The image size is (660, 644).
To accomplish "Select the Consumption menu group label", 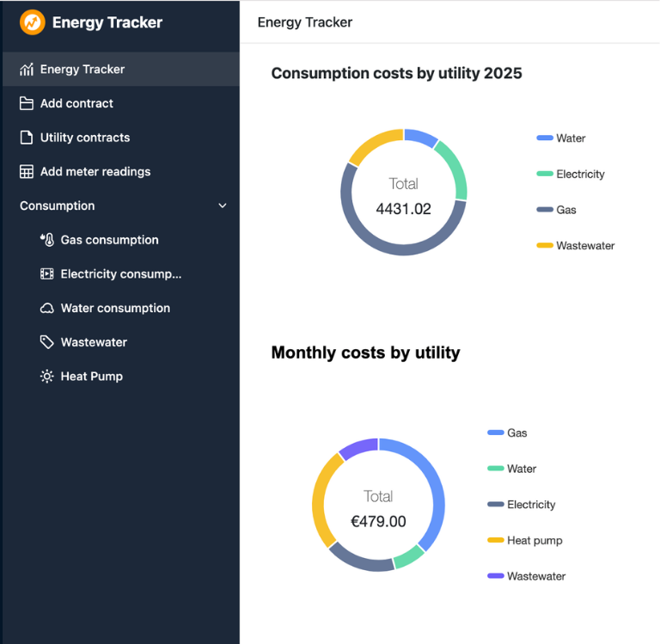I will (58, 206).
